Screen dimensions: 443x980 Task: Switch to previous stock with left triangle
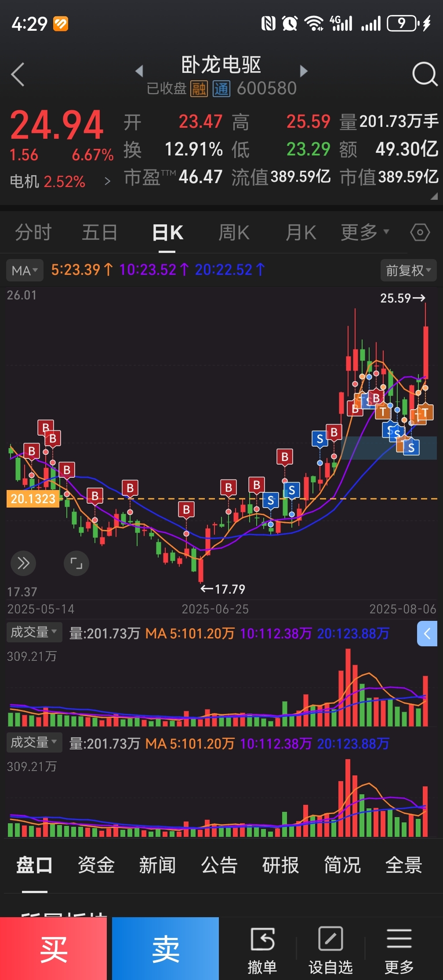[x=139, y=71]
